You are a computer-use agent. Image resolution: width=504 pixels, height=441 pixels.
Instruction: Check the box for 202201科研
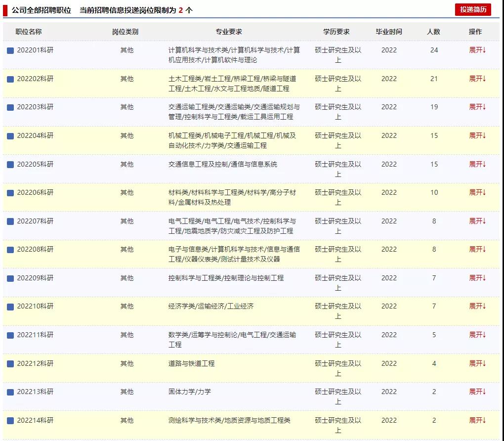pos(10,50)
